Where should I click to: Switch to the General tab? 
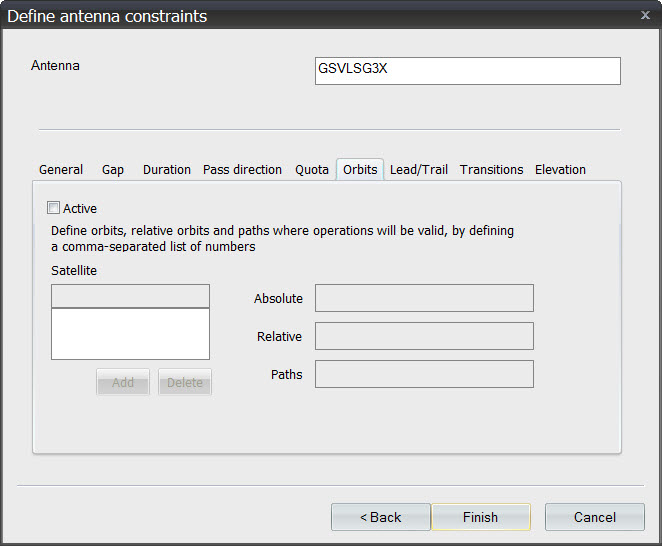tap(61, 170)
